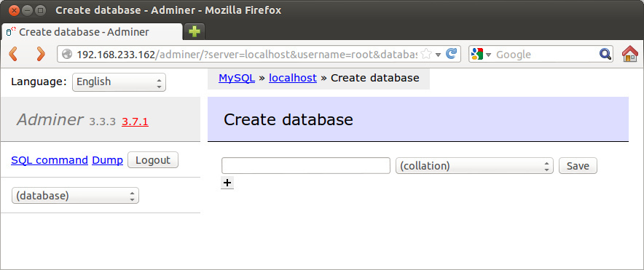Open the Dump link
Screen dimensions: 644x270
[x=107, y=160]
